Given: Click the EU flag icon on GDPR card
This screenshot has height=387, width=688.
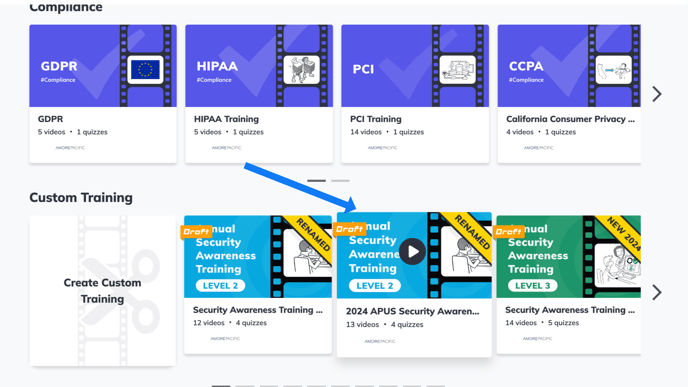Looking at the screenshot, I should pyautogui.click(x=145, y=69).
